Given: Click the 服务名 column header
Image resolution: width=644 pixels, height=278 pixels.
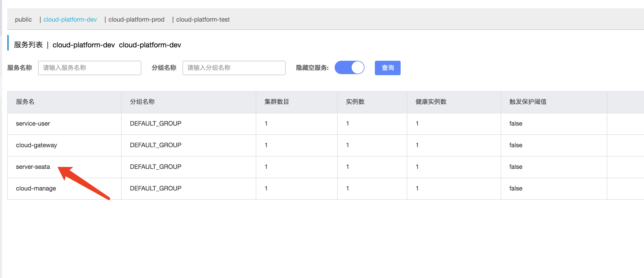Looking at the screenshot, I should coord(25,102).
